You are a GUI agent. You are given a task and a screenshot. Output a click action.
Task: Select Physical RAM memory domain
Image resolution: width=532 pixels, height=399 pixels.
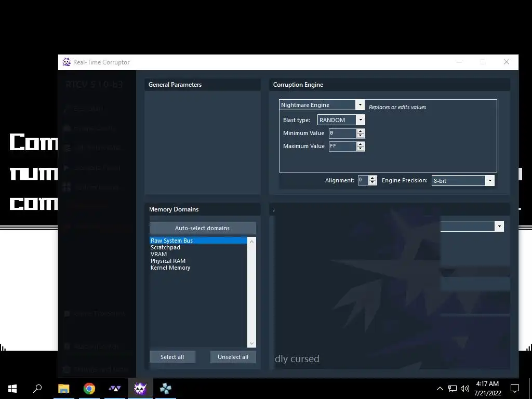pos(198,261)
